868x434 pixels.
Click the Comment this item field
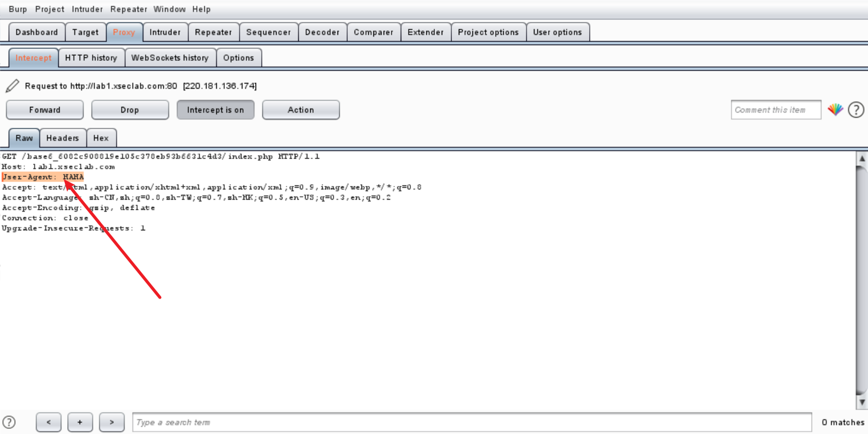[776, 110]
